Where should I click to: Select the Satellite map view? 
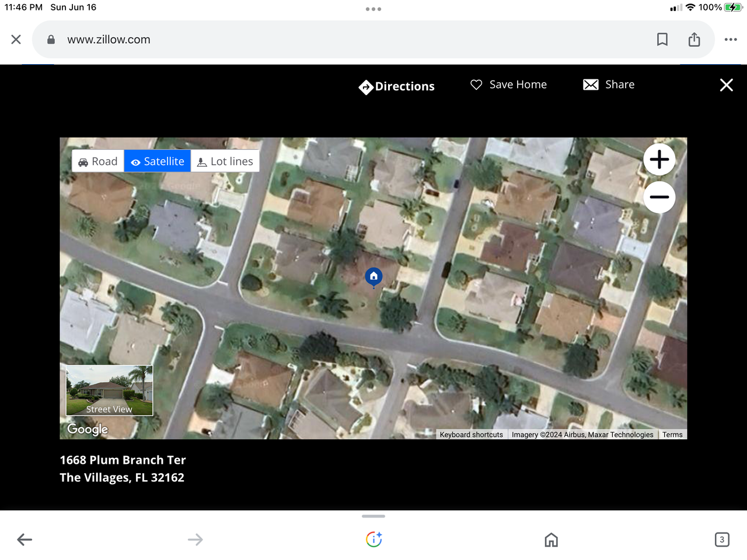coord(158,162)
